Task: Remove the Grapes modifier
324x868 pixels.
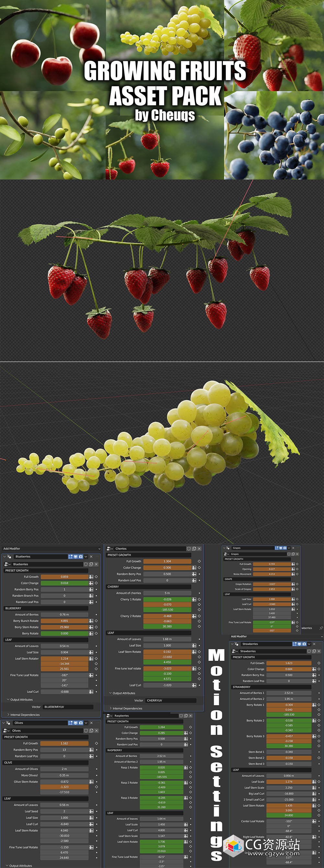Action: click(293, 548)
